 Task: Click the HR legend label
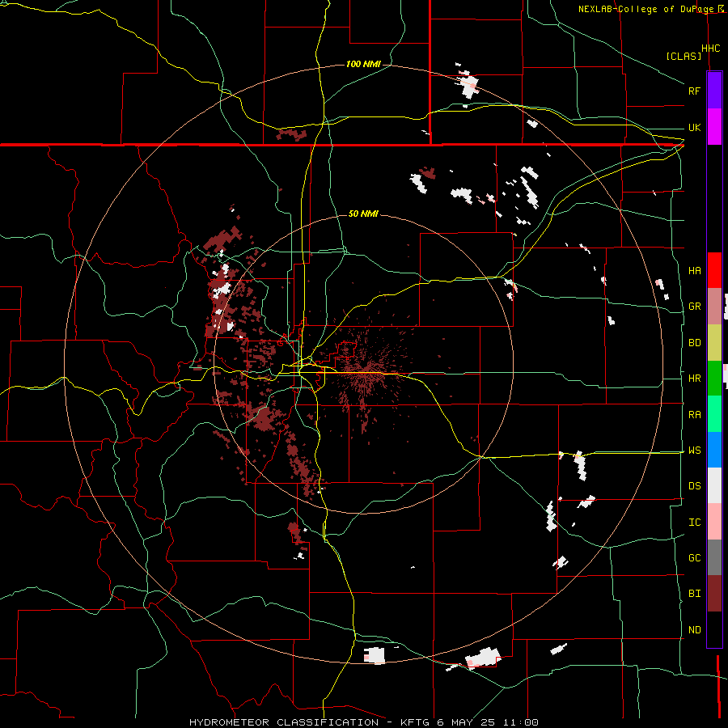click(x=694, y=379)
